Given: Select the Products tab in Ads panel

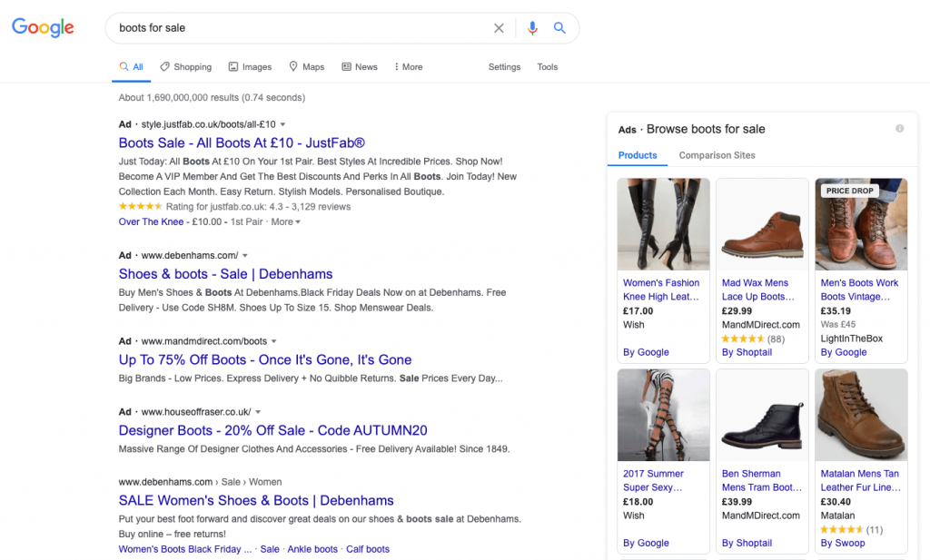Looking at the screenshot, I should tap(638, 155).
